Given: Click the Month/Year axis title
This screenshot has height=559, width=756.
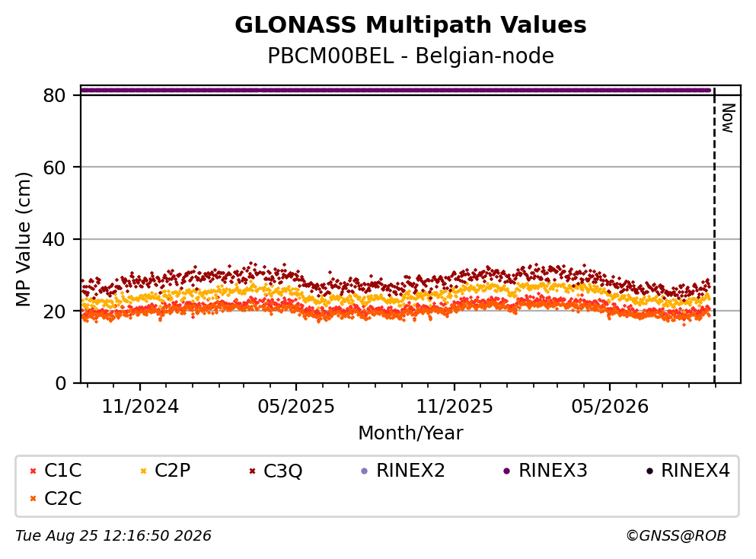Looking at the screenshot, I should [x=410, y=433].
